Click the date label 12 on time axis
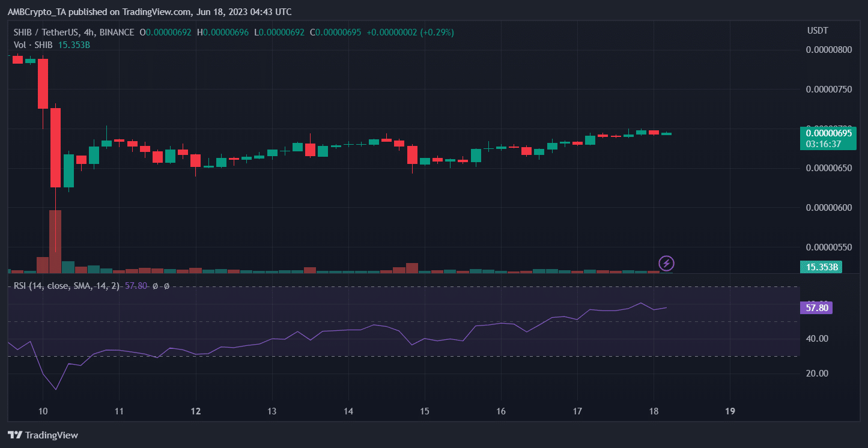Screen dimensions: 868x448 pyautogui.click(x=196, y=412)
